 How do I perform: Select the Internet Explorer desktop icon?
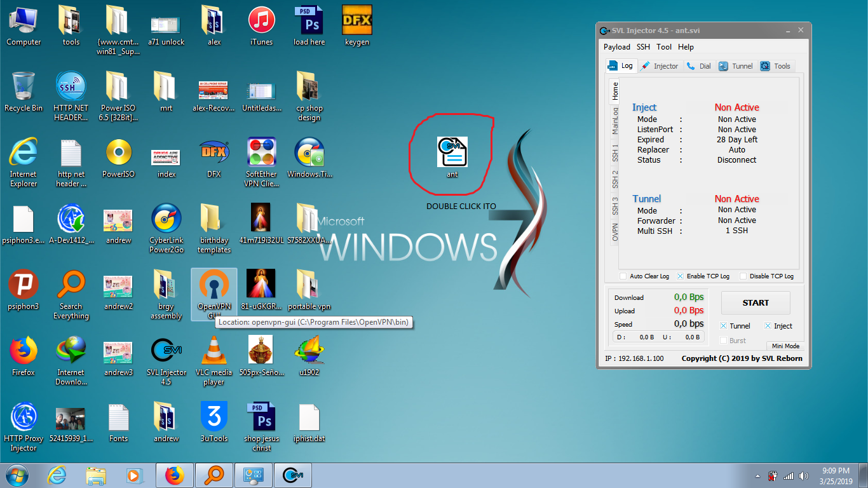24,152
